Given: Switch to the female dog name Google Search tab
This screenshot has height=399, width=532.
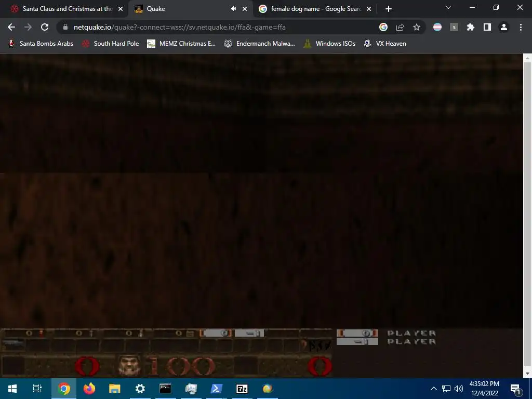Looking at the screenshot, I should tap(315, 9).
